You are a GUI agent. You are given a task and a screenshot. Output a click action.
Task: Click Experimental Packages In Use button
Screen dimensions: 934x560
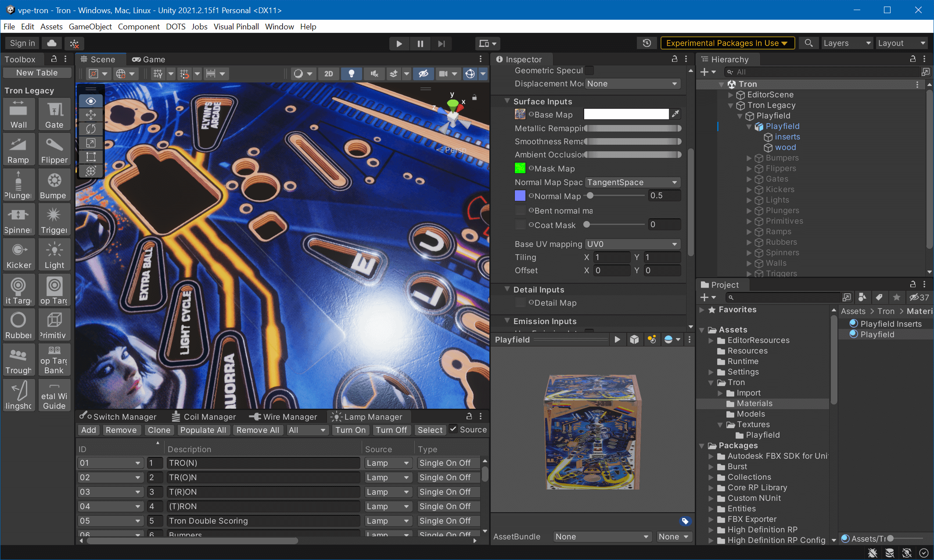coord(727,43)
